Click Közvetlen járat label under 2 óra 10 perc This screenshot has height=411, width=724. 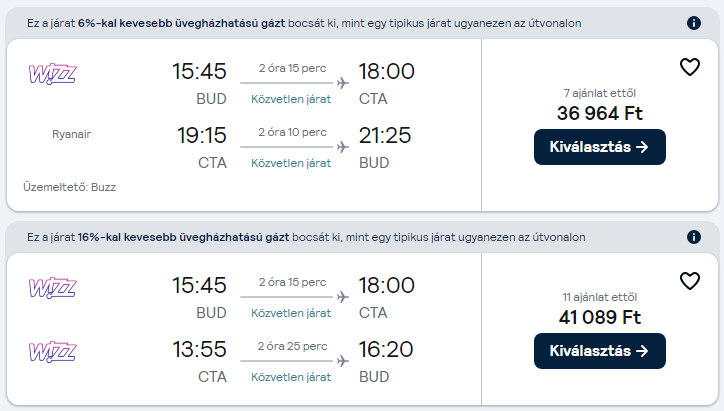point(291,163)
